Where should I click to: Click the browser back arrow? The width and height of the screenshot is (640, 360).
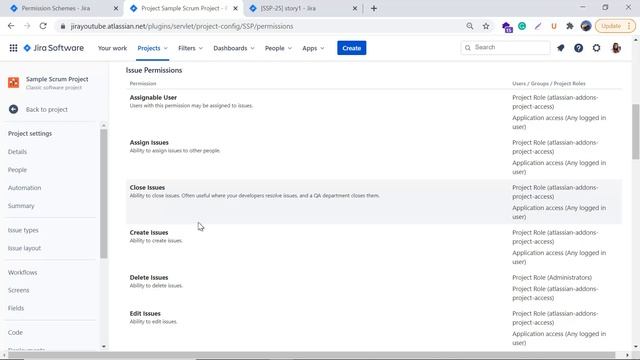click(x=11, y=26)
